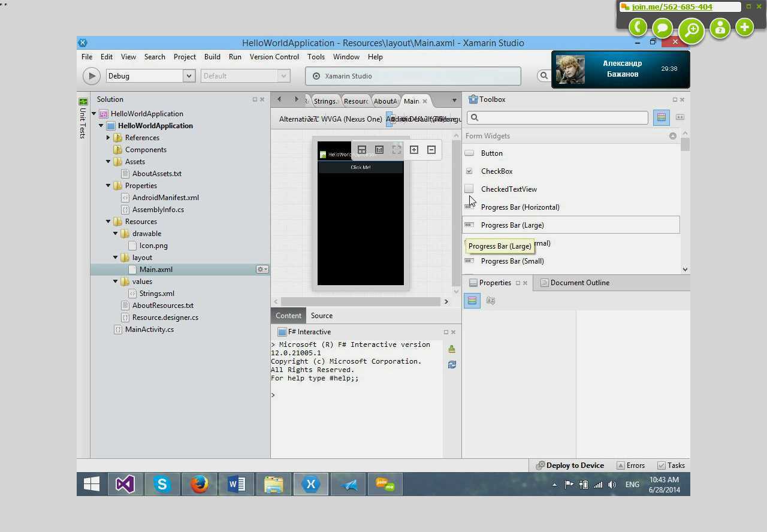Go to the next document tab with the right arrow

coord(296,99)
